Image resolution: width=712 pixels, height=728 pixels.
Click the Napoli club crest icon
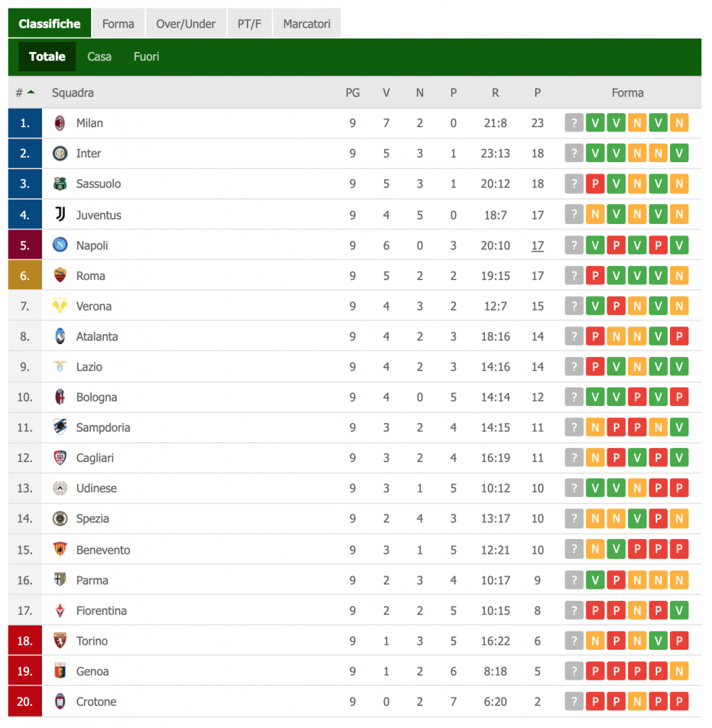(x=60, y=245)
